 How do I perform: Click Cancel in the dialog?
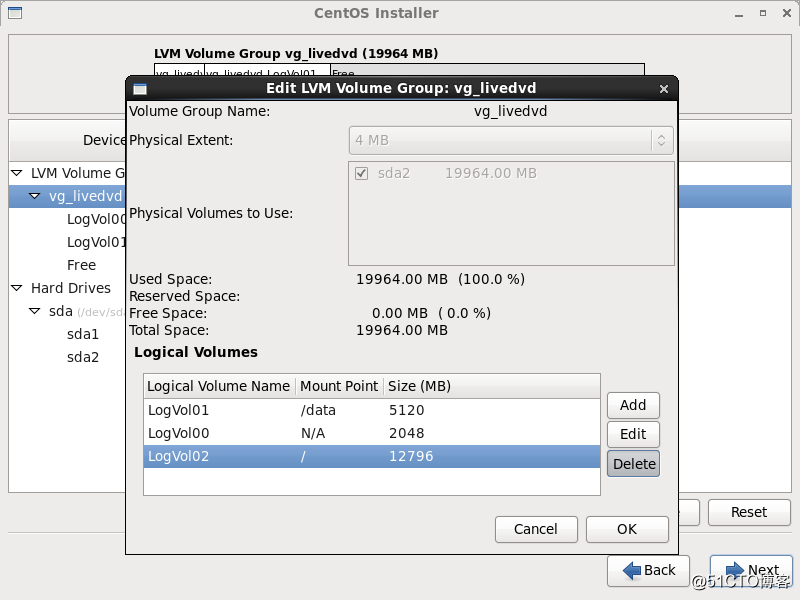tap(536, 529)
